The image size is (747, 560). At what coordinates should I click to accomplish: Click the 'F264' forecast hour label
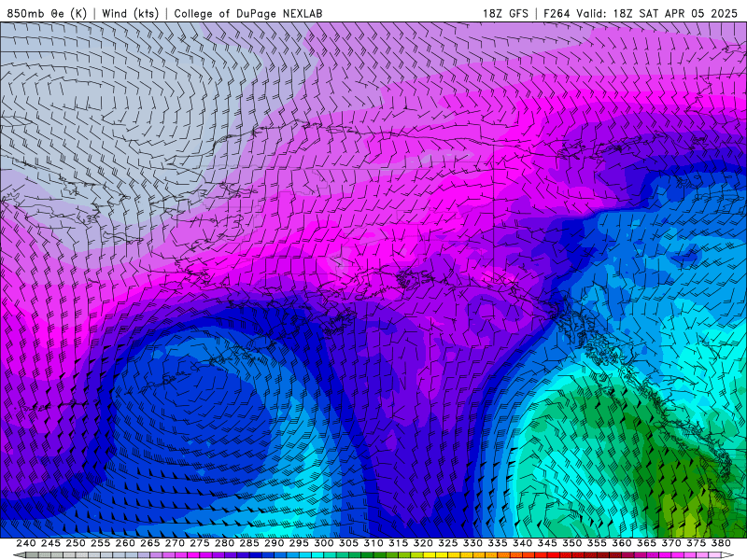pos(557,13)
